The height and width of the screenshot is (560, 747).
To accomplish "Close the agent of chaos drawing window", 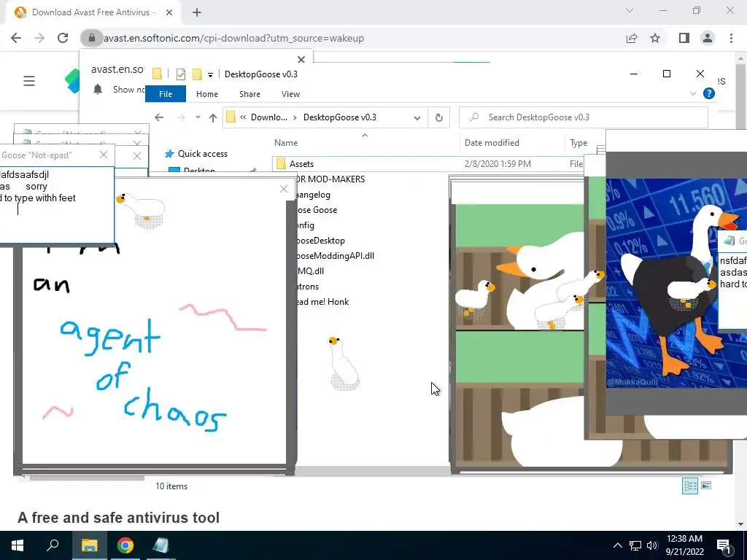I will tap(284, 189).
